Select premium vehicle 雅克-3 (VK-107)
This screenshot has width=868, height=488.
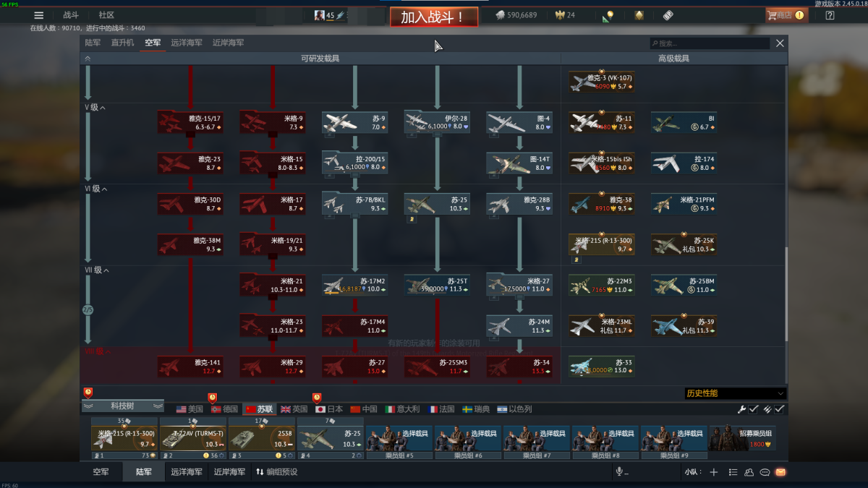(602, 82)
